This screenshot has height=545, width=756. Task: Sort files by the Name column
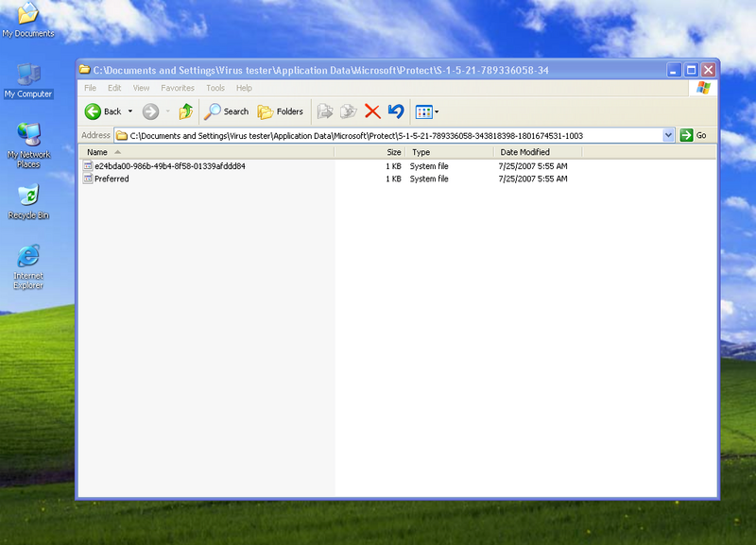[x=206, y=152]
